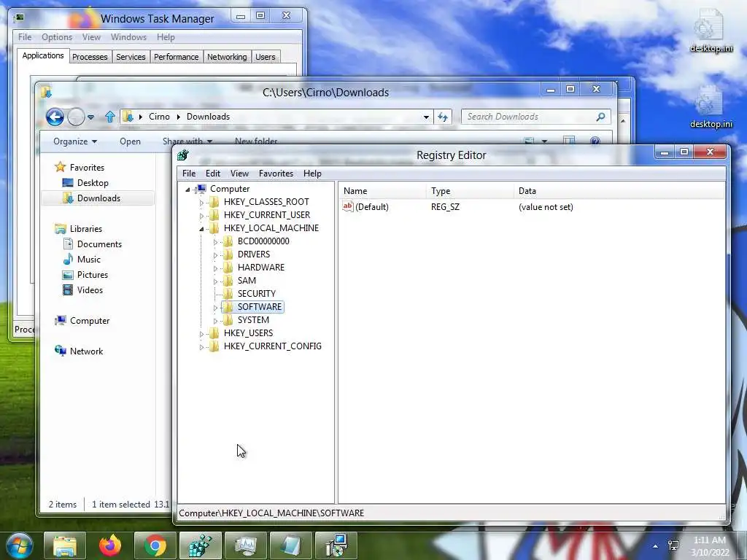Open Registry Editor Favorites menu
The width and height of the screenshot is (747, 560).
pos(276,174)
